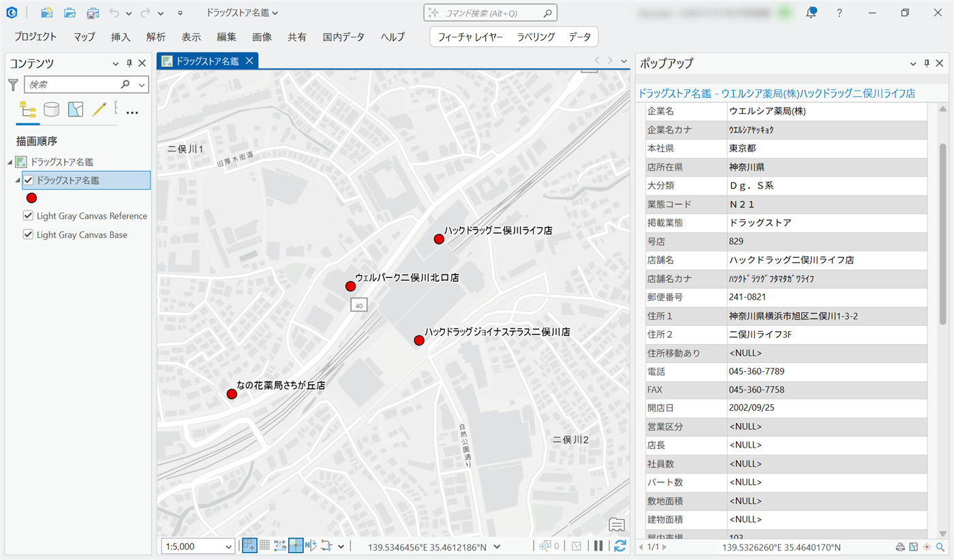Click the popup print icon

(900, 547)
